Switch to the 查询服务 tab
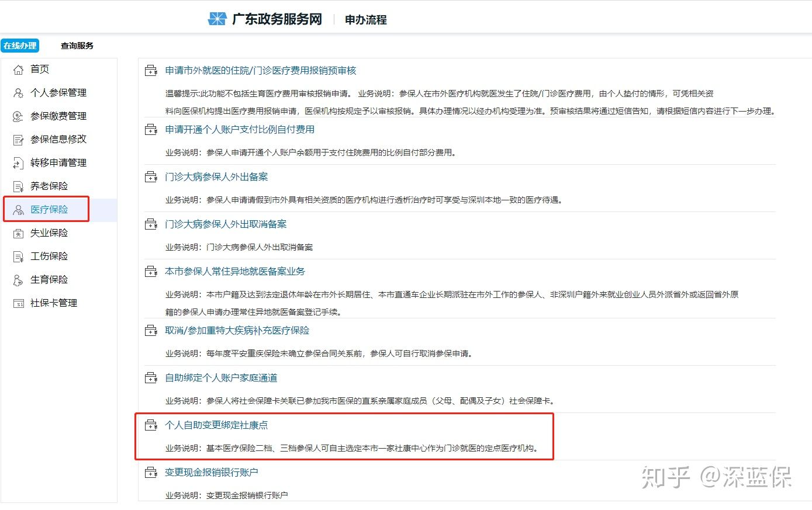The image size is (812, 510). tap(75, 46)
